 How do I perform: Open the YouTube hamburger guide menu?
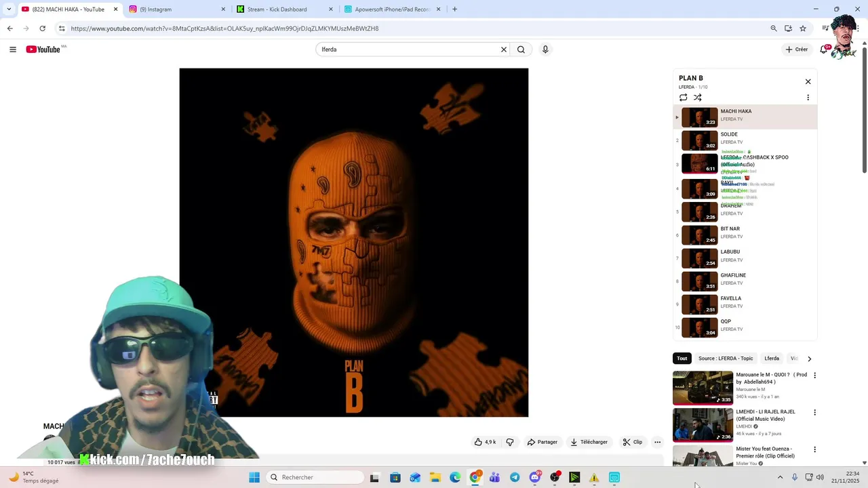point(12,49)
